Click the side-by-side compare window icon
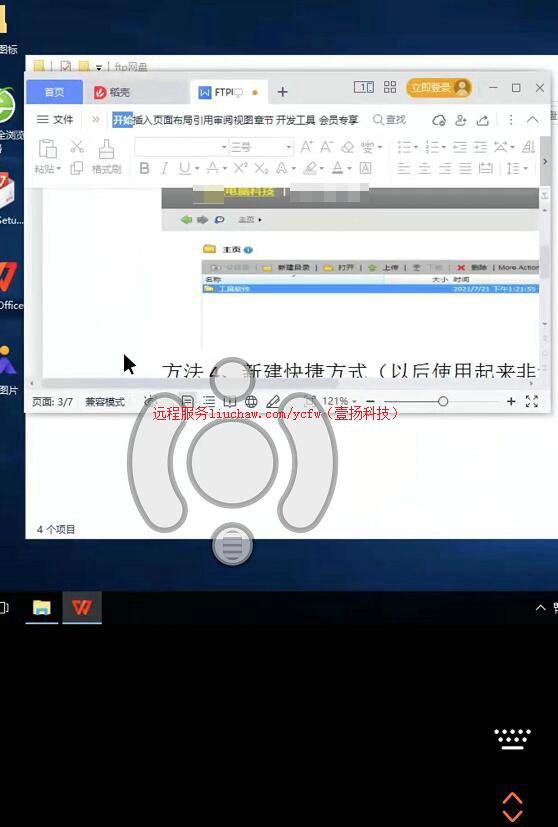 tap(364, 88)
